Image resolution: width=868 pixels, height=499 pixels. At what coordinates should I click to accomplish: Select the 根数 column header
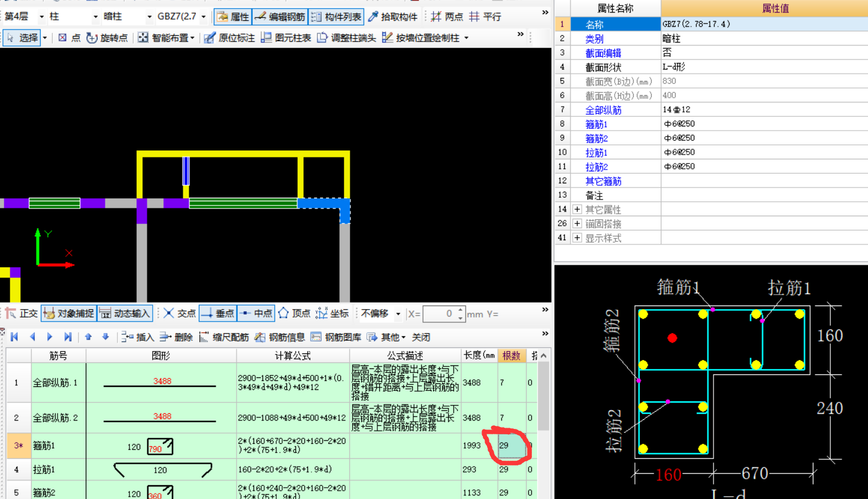point(512,355)
